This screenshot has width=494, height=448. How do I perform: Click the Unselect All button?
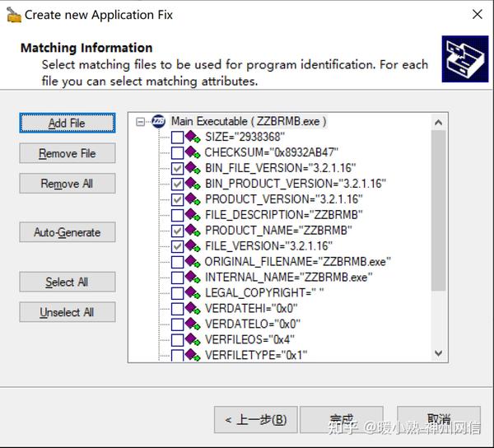68,312
